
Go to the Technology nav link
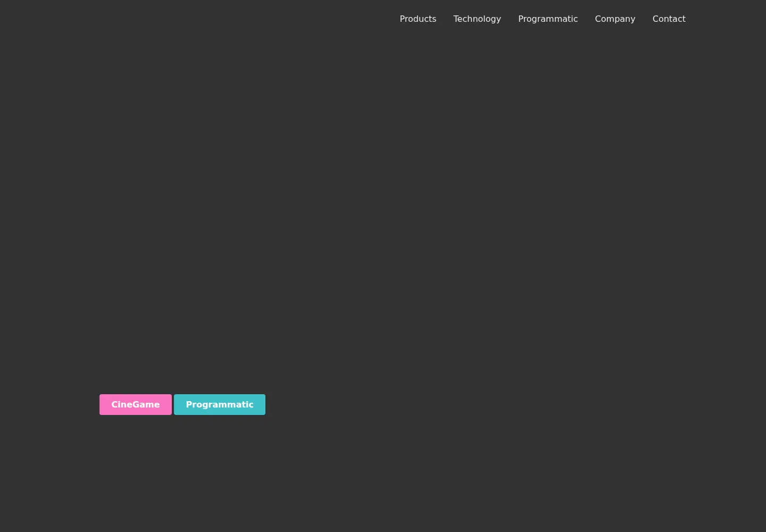pyautogui.click(x=477, y=19)
